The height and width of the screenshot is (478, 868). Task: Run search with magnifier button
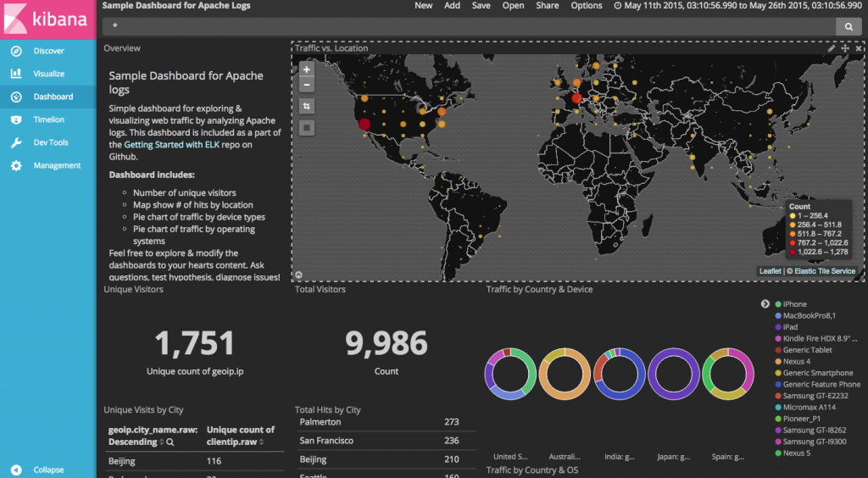849,26
